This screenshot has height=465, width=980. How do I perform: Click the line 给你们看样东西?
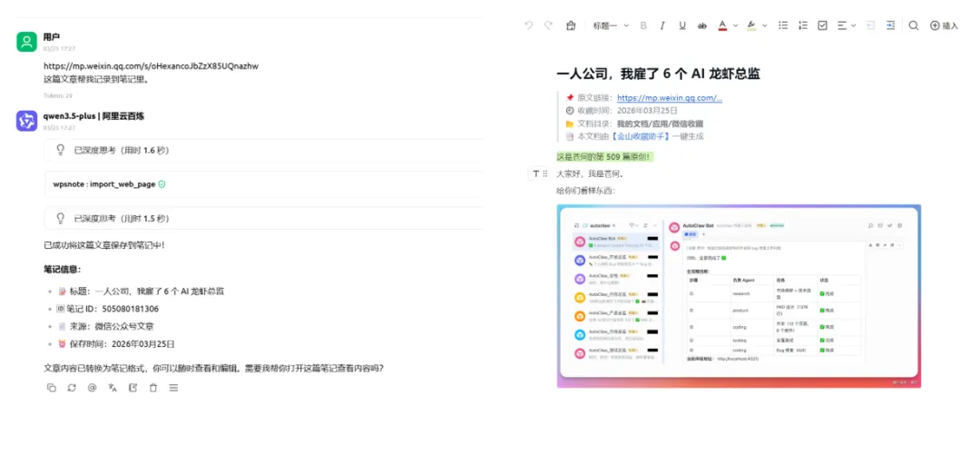(585, 190)
